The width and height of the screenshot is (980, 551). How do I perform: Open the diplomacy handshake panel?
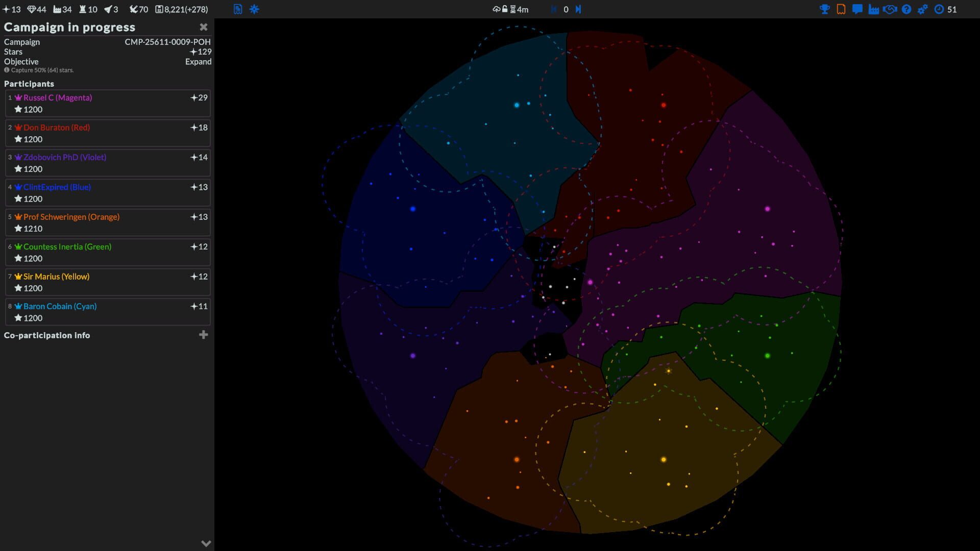coord(891,9)
